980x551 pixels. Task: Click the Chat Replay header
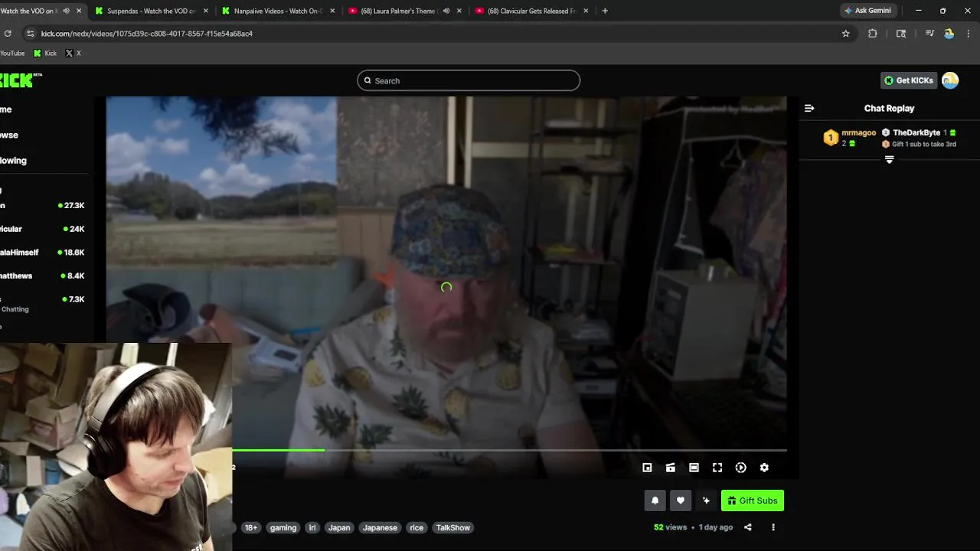[x=889, y=108]
